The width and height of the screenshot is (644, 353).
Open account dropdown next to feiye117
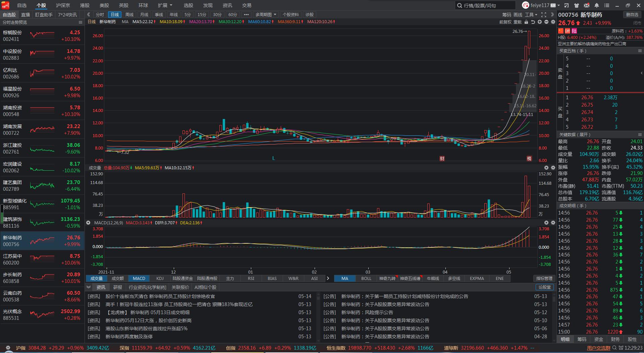click(558, 5)
